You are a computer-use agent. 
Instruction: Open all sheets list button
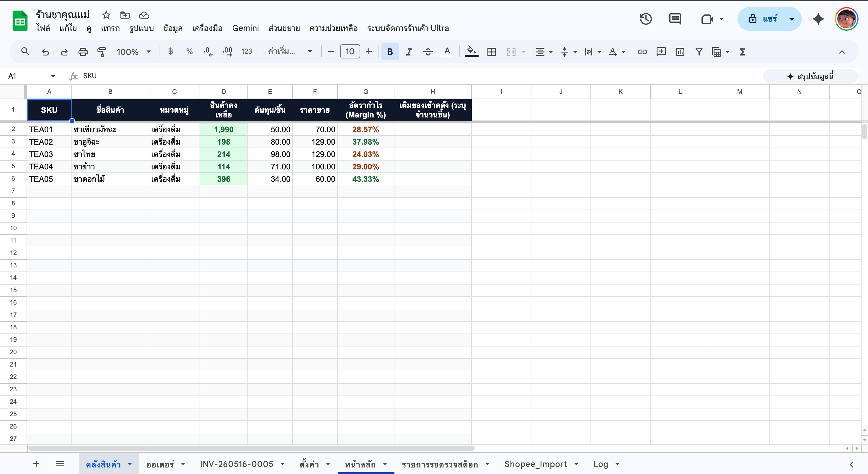point(60,464)
